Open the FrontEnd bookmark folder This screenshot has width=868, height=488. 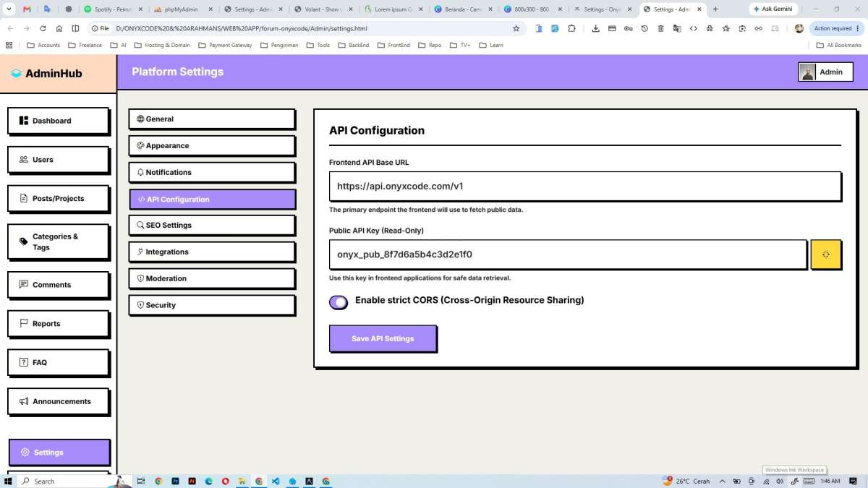point(393,45)
